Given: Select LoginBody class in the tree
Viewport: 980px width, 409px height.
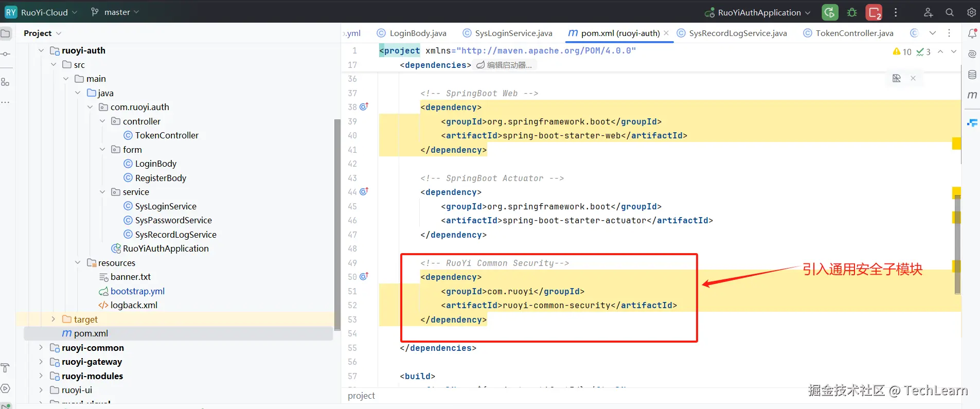Looking at the screenshot, I should [156, 164].
